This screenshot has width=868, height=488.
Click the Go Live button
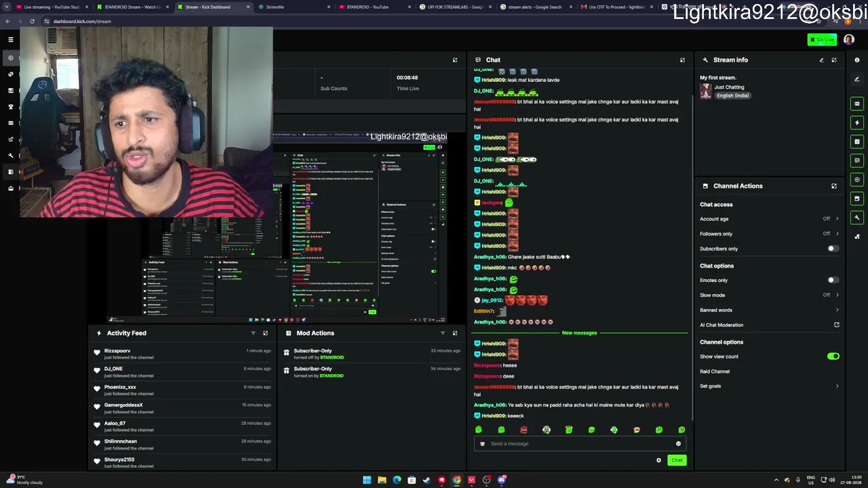822,40
